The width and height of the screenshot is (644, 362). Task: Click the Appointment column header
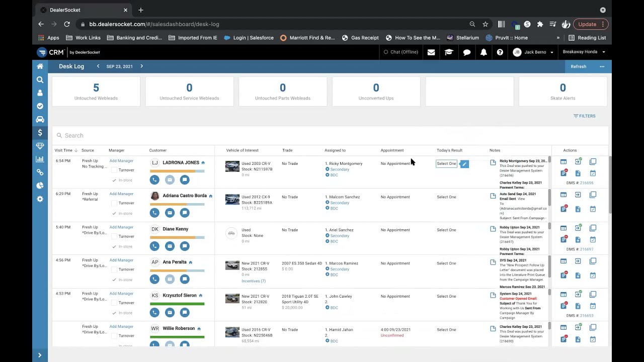[392, 150]
